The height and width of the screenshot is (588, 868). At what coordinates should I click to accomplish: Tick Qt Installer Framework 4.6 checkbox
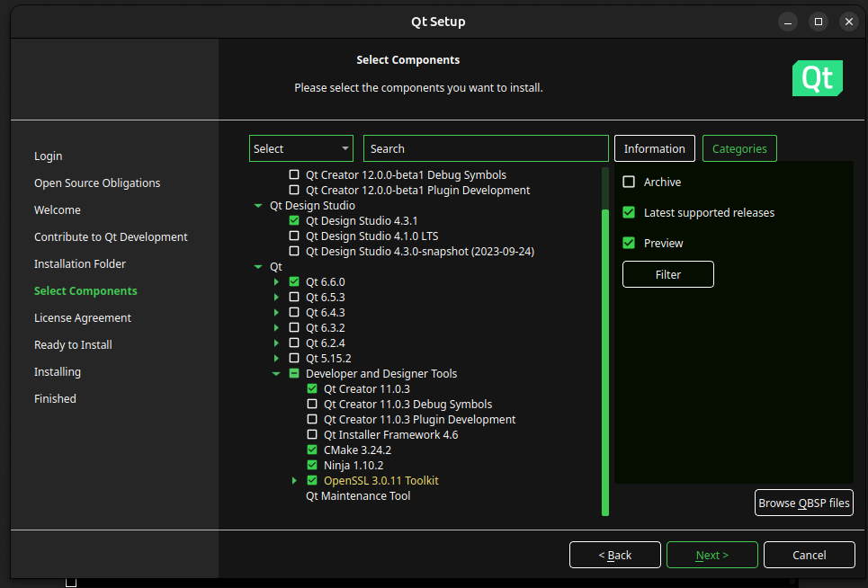click(312, 435)
